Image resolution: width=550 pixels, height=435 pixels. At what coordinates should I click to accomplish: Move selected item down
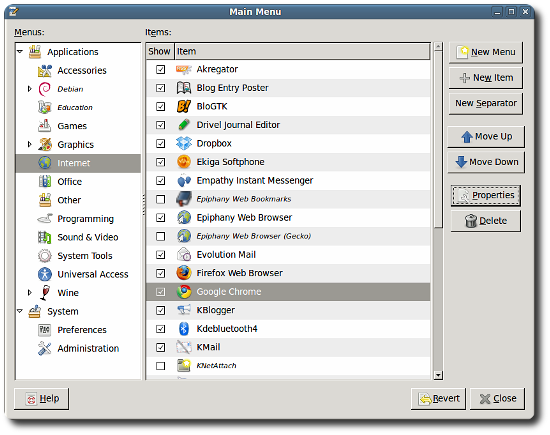[x=486, y=162]
